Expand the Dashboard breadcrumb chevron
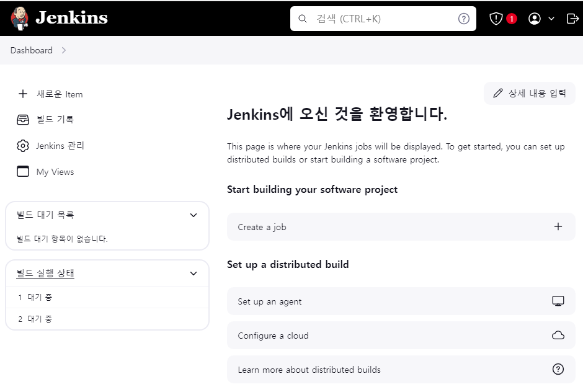The width and height of the screenshot is (583, 392). [x=63, y=50]
